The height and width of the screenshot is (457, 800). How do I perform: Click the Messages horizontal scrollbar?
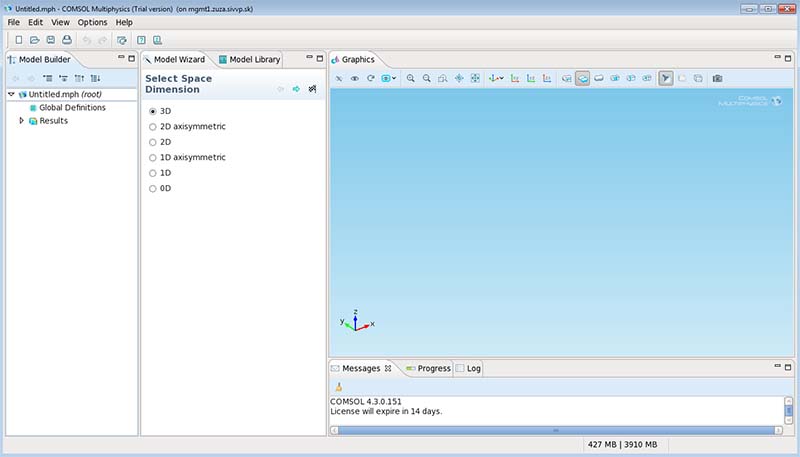555,430
